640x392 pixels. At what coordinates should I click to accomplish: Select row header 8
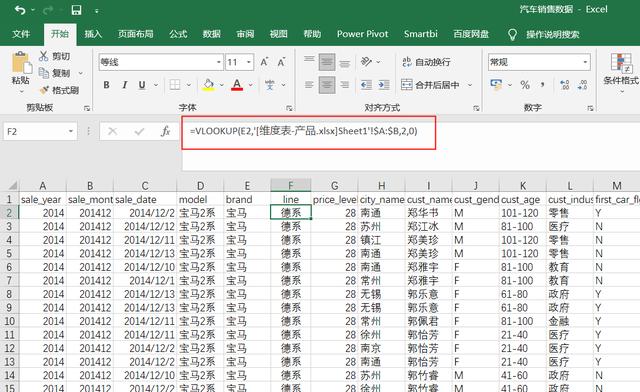click(x=9, y=294)
